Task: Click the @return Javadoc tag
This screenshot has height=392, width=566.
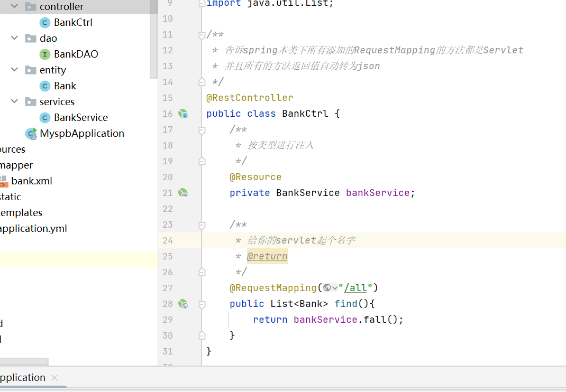Action: coord(267,256)
